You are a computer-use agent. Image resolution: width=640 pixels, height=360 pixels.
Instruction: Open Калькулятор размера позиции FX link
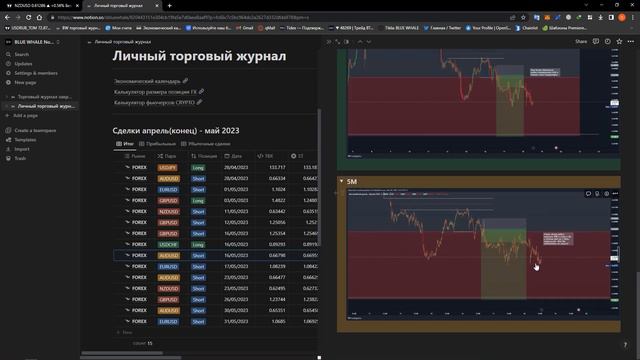tap(159, 92)
